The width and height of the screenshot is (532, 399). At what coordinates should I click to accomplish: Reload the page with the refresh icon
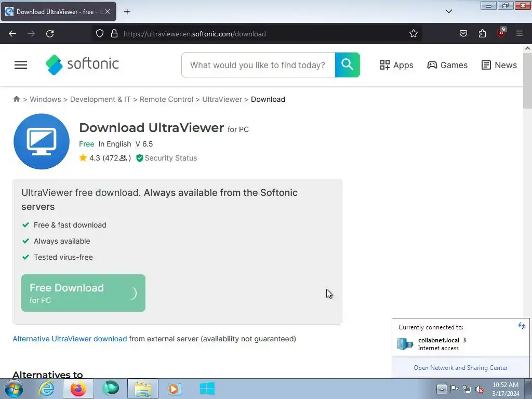tap(50, 34)
